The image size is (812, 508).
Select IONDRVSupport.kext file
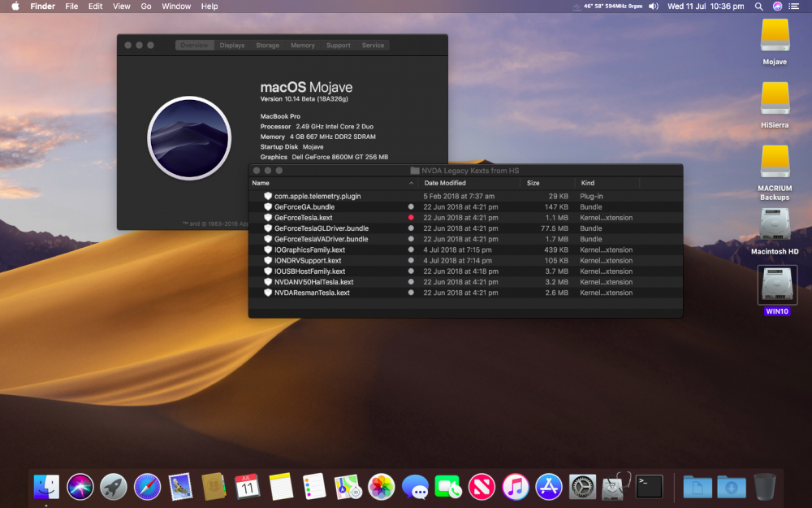pos(465,260)
